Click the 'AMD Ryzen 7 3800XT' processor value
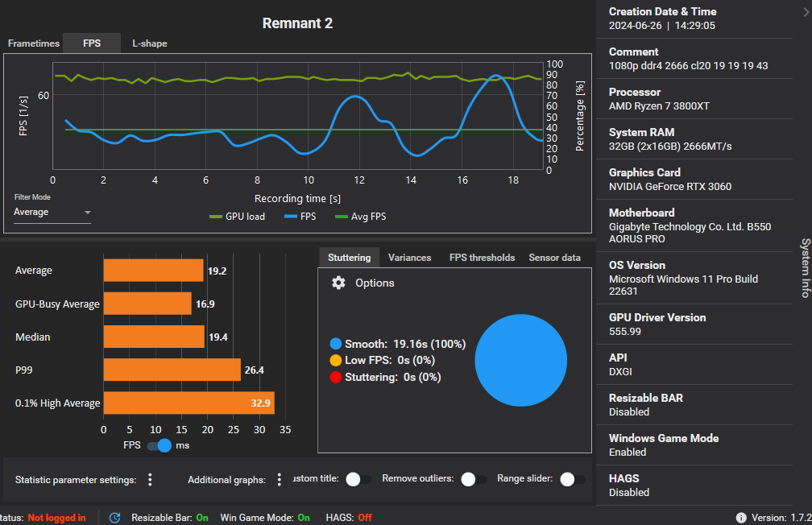 (659, 106)
